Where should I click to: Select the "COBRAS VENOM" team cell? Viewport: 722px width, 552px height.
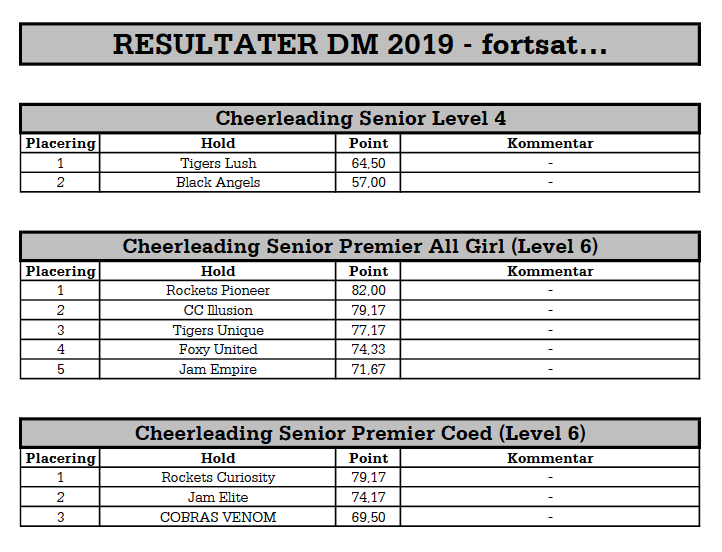218,517
